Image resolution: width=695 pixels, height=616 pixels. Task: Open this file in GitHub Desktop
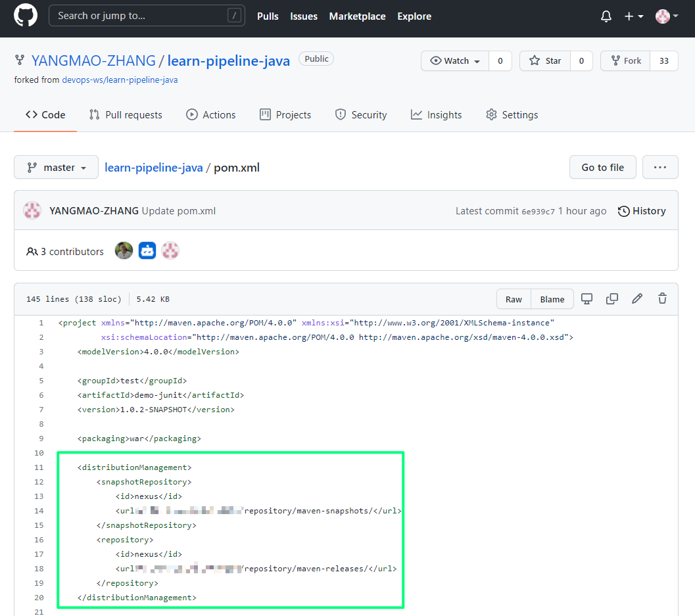click(x=587, y=299)
